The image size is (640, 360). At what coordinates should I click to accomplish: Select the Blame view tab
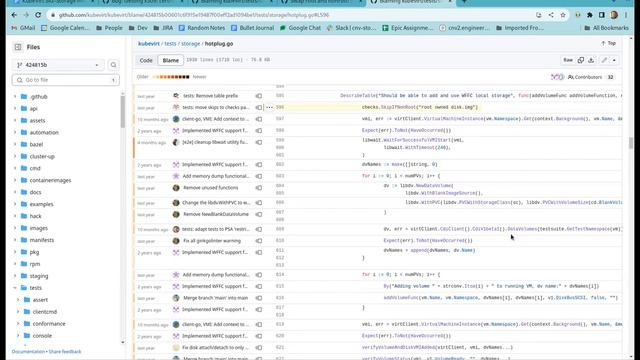(x=171, y=60)
